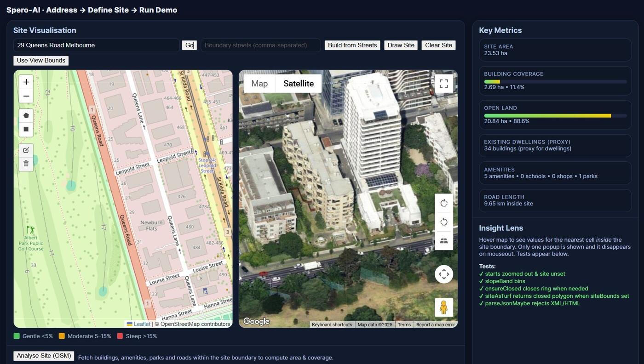Viewport: 644px width, 364px height.
Task: Click the Street View pegman icon
Action: (x=443, y=307)
